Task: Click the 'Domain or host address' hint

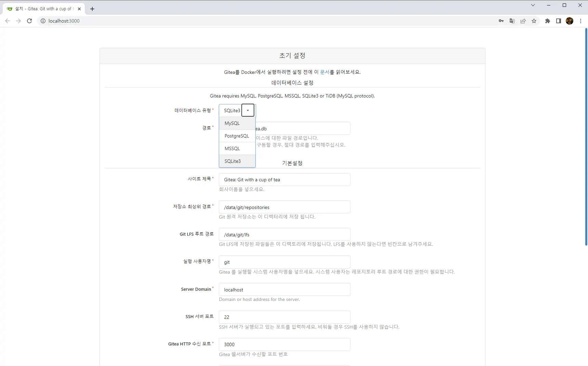Action: coord(259,300)
